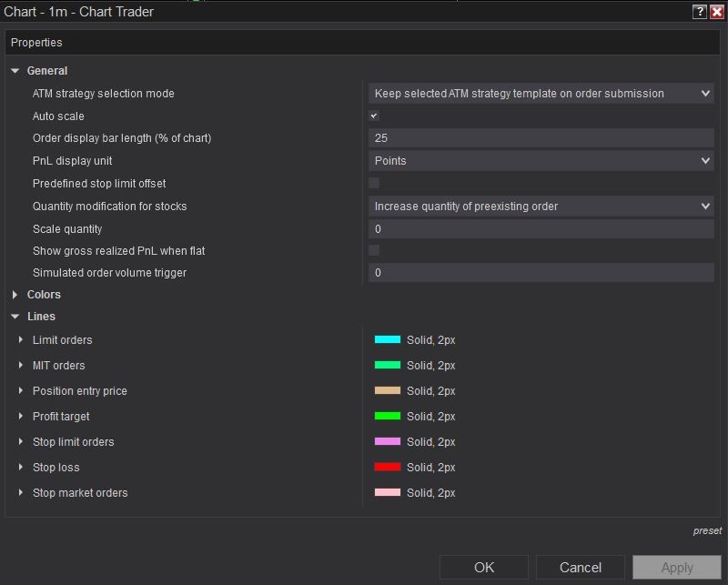
Task: Click the tan Position entry price swatch
Action: coord(388,390)
